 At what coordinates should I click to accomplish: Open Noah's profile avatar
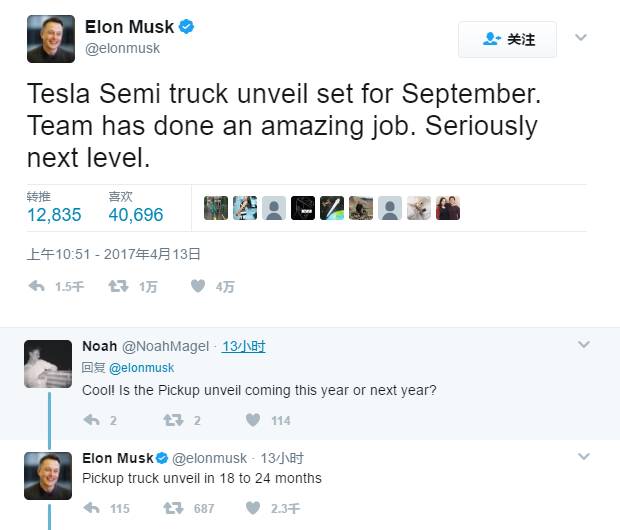click(48, 363)
